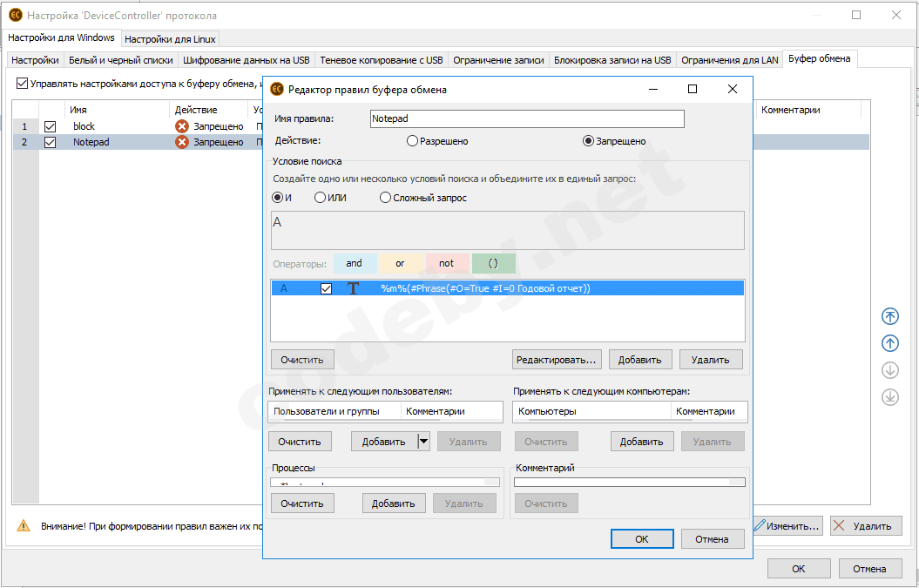
Task: Select the %m%(#Phrase...) condition row
Action: (x=508, y=287)
